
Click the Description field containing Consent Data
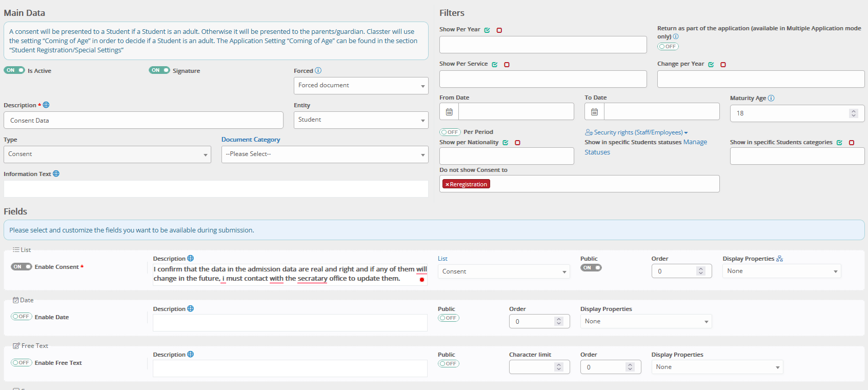coord(144,121)
